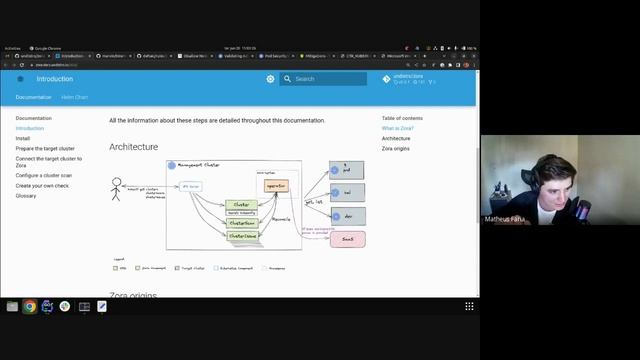The width and height of the screenshot is (640, 360).
Task: Open the Glossary page
Action: [x=26, y=196]
